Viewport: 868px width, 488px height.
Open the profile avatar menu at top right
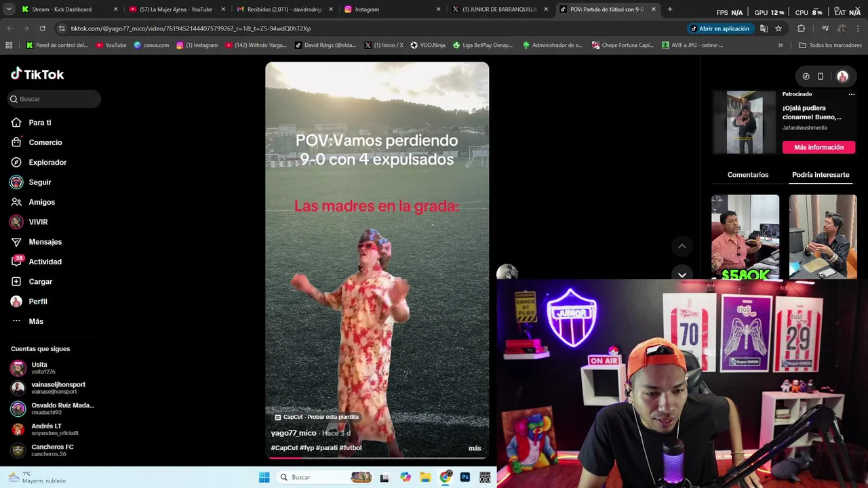click(842, 77)
